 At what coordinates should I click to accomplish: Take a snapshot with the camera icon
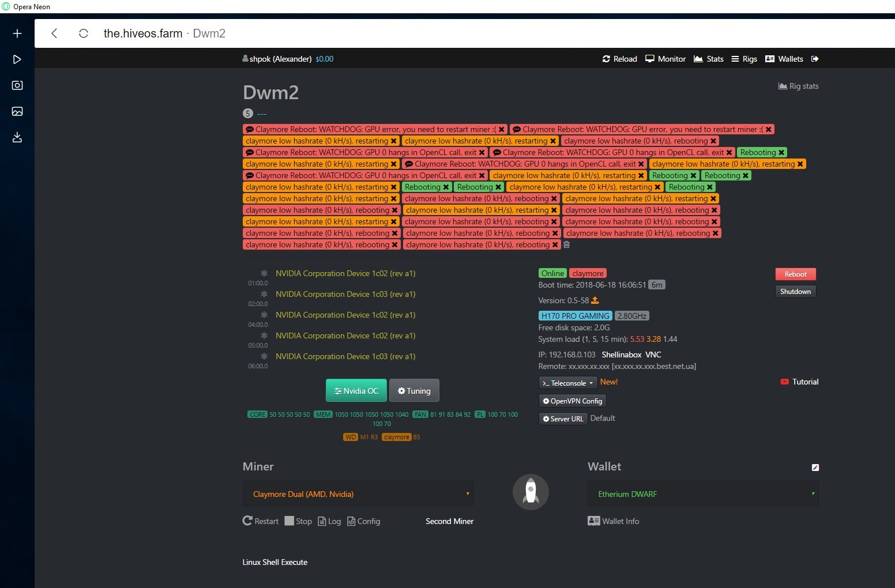click(x=17, y=85)
